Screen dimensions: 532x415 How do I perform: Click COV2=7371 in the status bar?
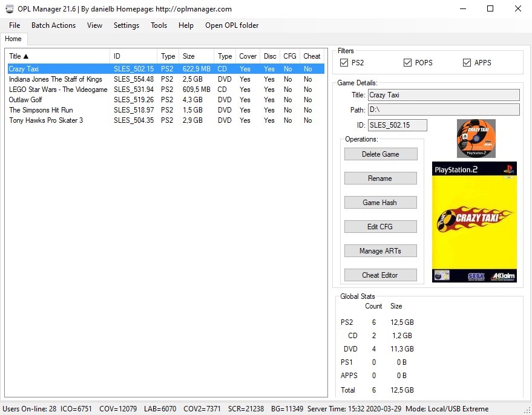pyautogui.click(x=202, y=409)
